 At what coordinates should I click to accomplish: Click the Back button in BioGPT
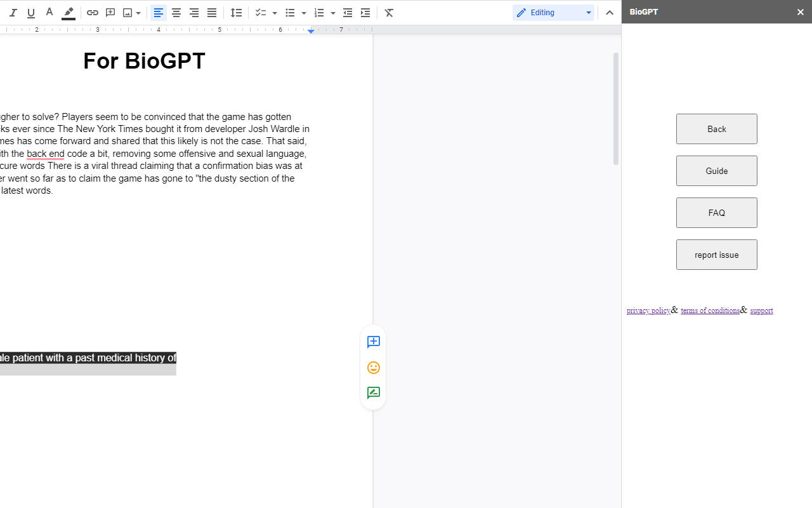(717, 129)
